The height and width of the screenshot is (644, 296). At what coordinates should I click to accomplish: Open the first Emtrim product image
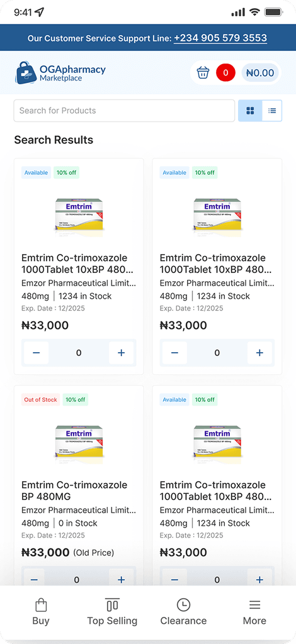tap(79, 217)
